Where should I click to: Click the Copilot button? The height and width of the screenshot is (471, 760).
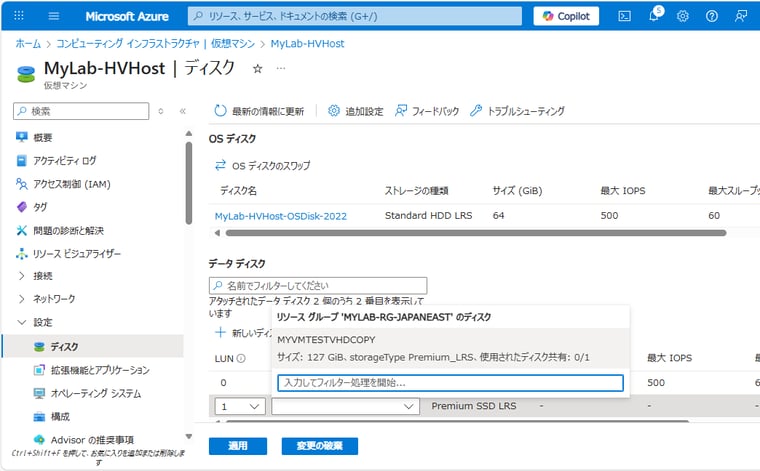click(x=566, y=16)
